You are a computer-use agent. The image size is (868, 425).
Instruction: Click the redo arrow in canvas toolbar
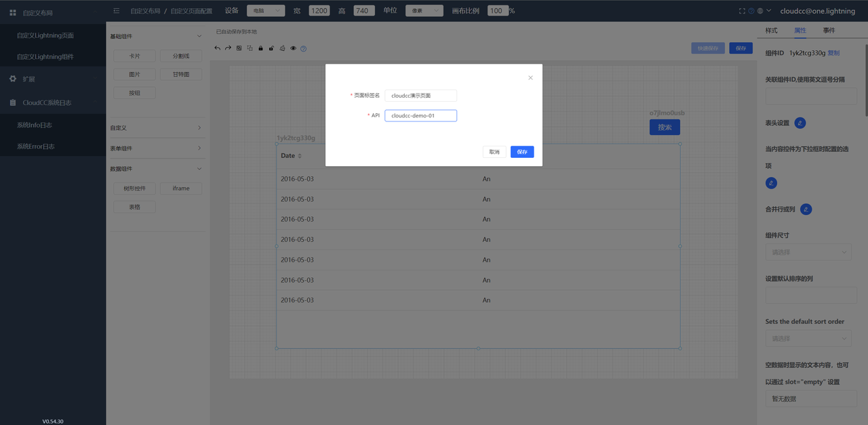pos(228,49)
